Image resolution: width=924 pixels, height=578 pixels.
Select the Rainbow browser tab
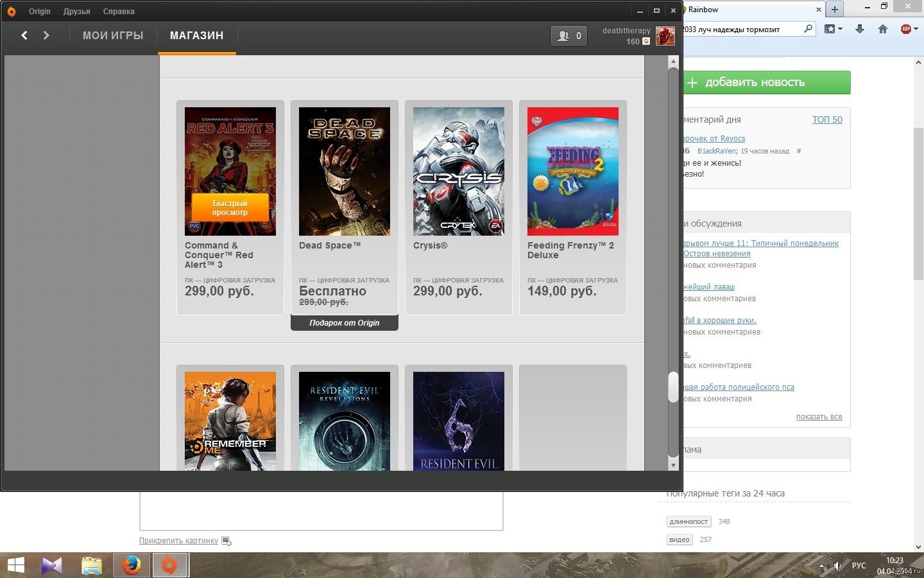[x=752, y=10]
